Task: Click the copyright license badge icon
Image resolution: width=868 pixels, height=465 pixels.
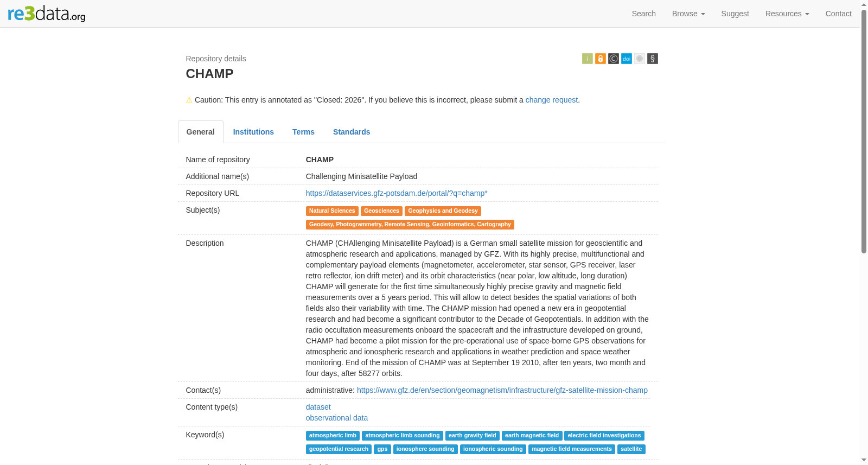Action: click(613, 59)
